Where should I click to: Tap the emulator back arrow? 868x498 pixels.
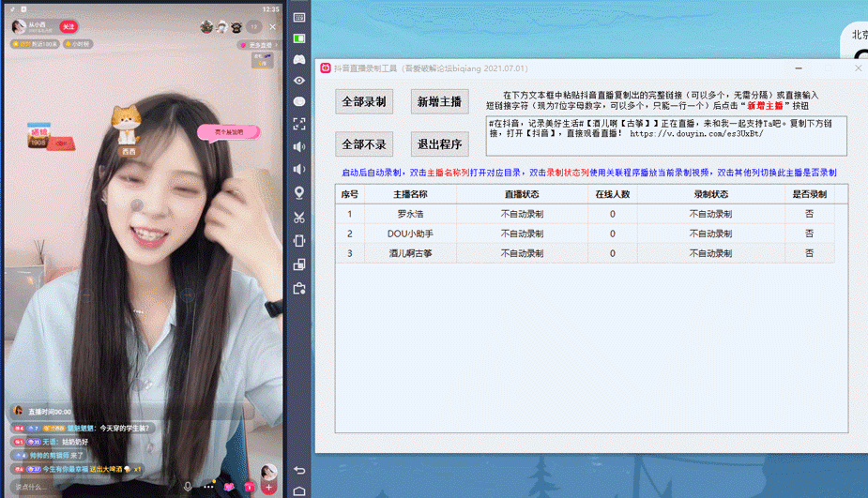[299, 471]
